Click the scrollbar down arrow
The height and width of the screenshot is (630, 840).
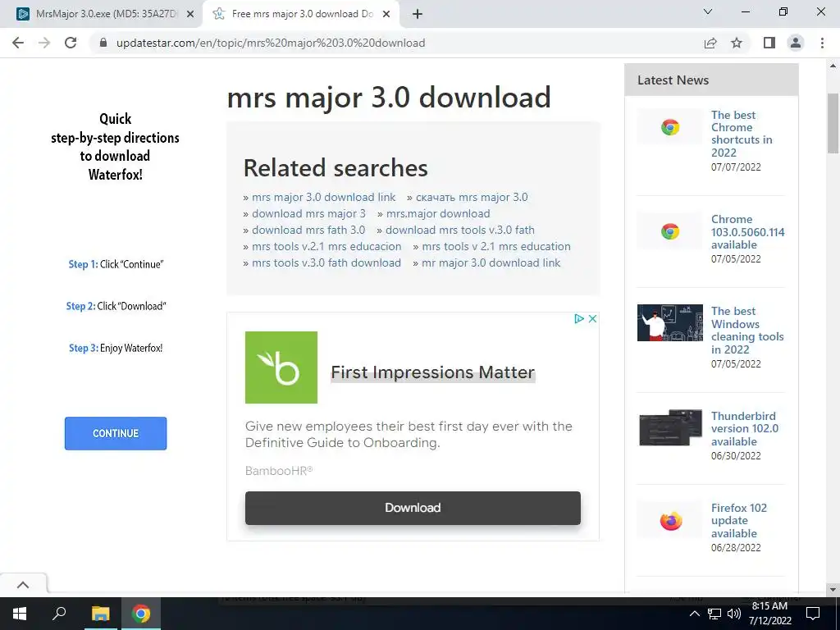(833, 590)
